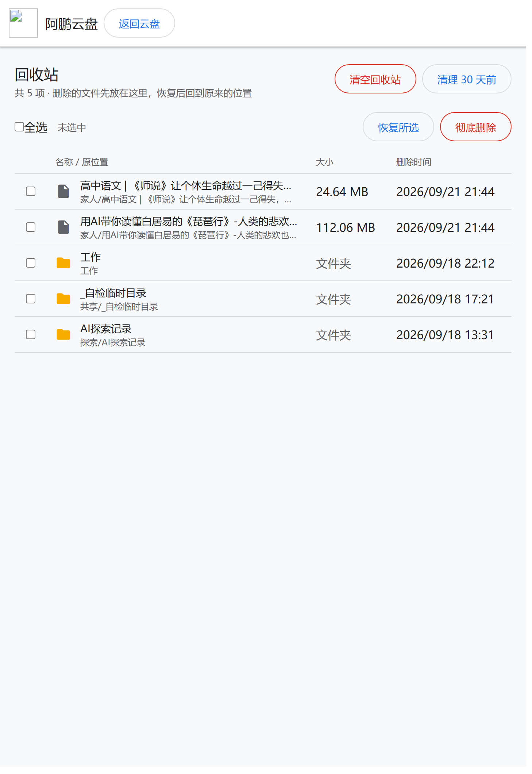Click the 彻底删除 button
532x774 pixels.
(476, 127)
